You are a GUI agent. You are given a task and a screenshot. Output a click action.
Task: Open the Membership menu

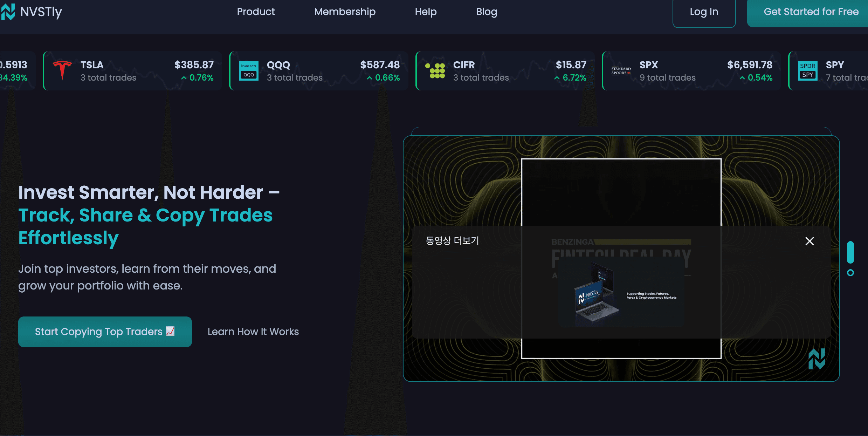point(345,12)
